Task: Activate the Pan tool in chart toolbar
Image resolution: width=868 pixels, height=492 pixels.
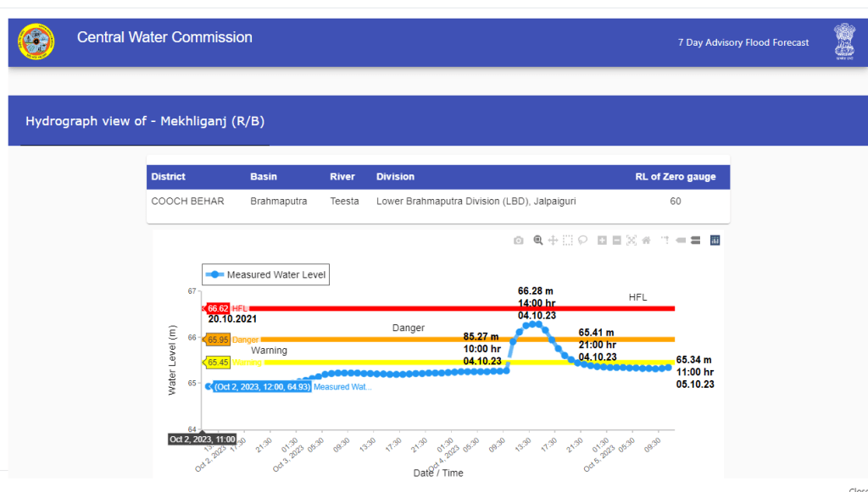Action: pos(553,240)
